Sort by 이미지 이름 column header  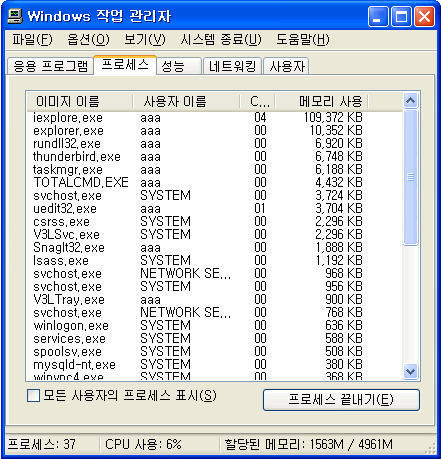tap(80, 101)
